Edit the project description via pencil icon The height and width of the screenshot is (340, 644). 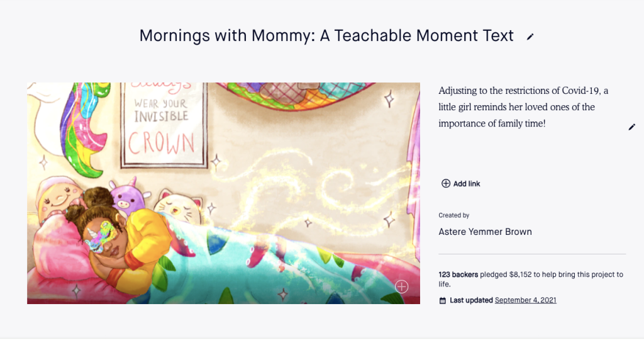point(632,127)
